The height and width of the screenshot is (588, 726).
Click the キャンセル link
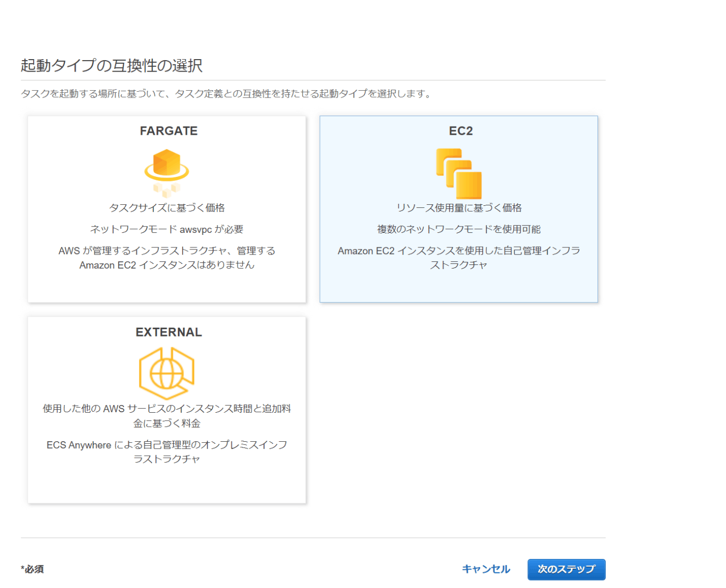click(486, 569)
